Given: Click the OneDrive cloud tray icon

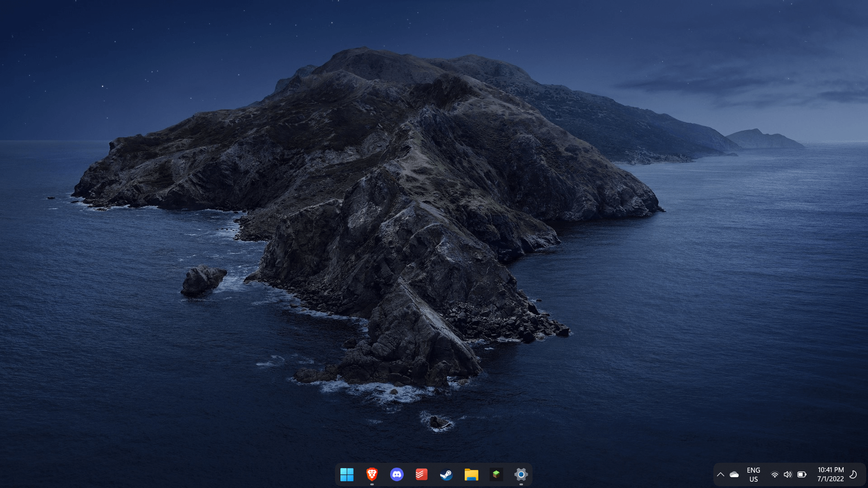Looking at the screenshot, I should [x=734, y=474].
